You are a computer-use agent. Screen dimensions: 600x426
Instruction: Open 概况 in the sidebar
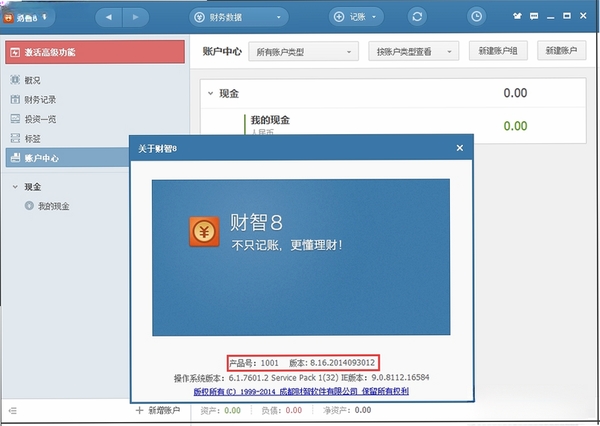pos(33,80)
